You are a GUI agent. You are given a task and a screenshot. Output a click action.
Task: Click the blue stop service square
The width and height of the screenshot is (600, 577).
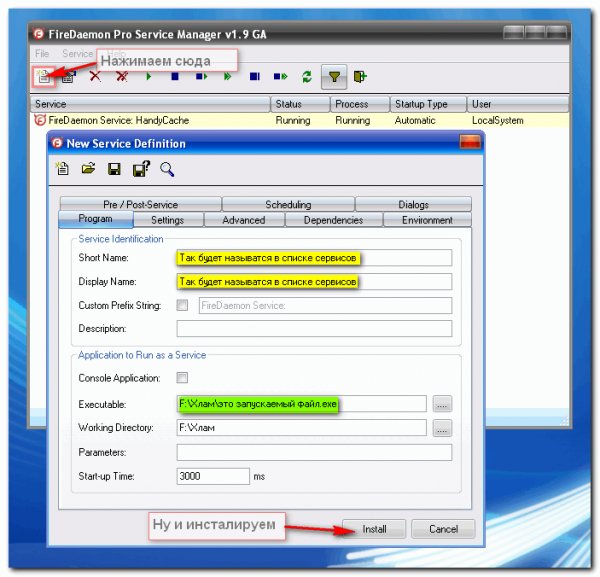(174, 77)
